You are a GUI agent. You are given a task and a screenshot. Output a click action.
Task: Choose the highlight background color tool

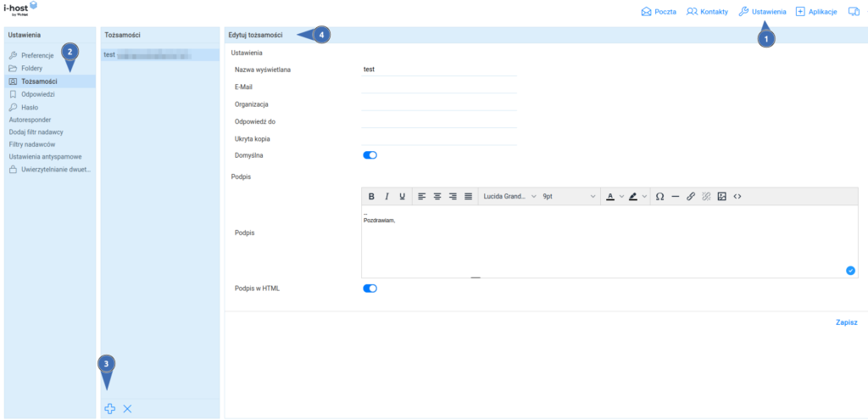(633, 196)
